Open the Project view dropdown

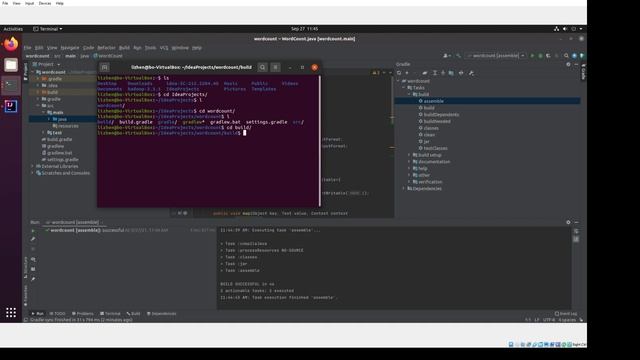pos(48,64)
